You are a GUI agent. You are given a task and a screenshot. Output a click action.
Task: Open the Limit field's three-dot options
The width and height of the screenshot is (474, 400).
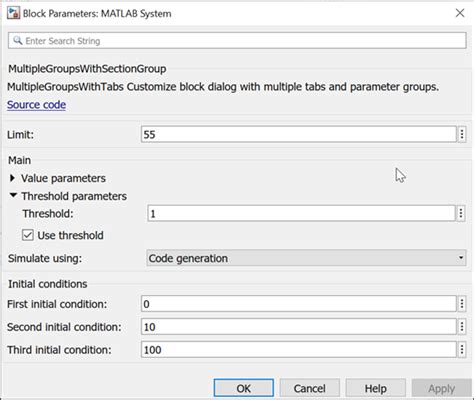[462, 134]
